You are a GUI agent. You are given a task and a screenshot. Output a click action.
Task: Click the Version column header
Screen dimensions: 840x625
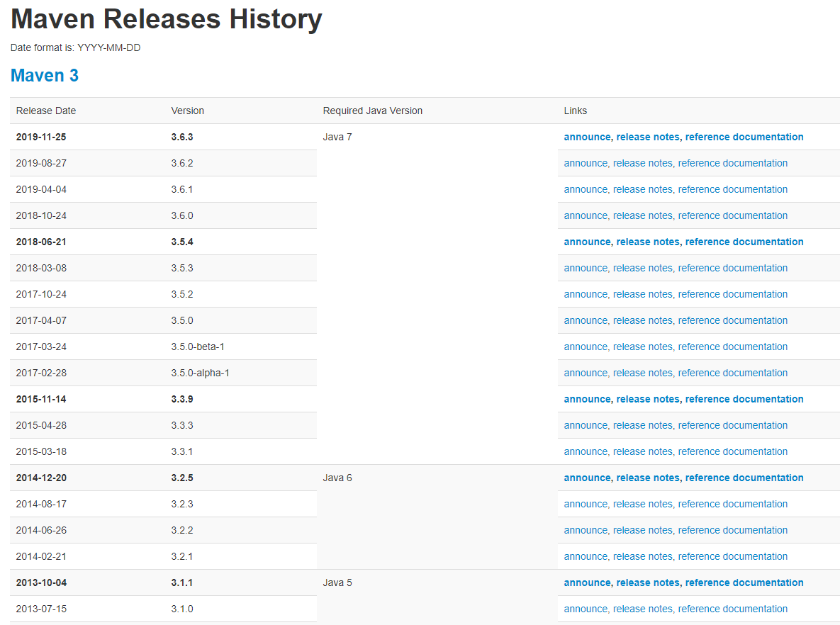(241, 111)
